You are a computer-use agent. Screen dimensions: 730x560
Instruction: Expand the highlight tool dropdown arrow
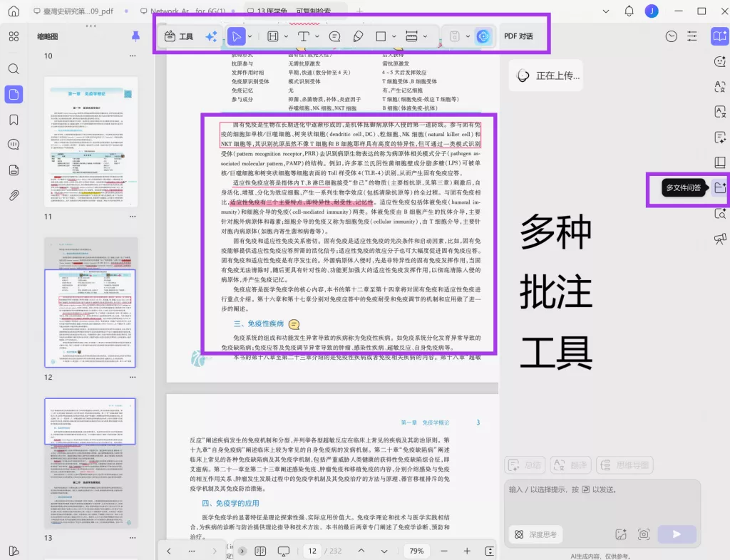(286, 36)
